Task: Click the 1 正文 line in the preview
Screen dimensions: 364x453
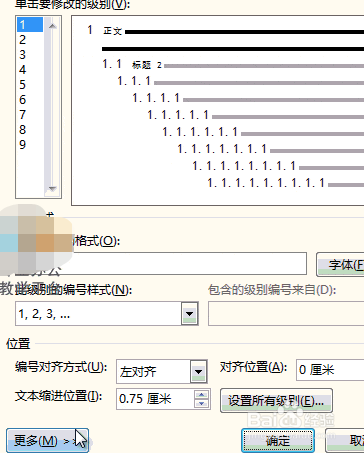Action: coord(225,31)
